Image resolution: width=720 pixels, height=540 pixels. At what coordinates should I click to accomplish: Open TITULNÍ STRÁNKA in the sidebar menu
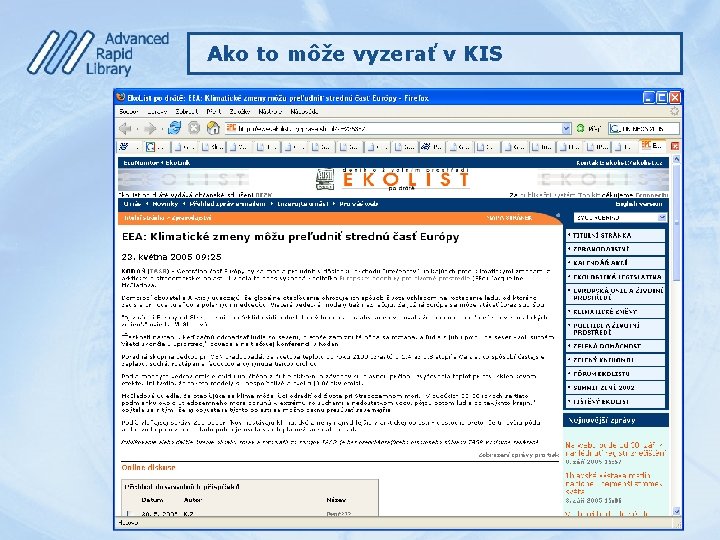tap(615, 235)
